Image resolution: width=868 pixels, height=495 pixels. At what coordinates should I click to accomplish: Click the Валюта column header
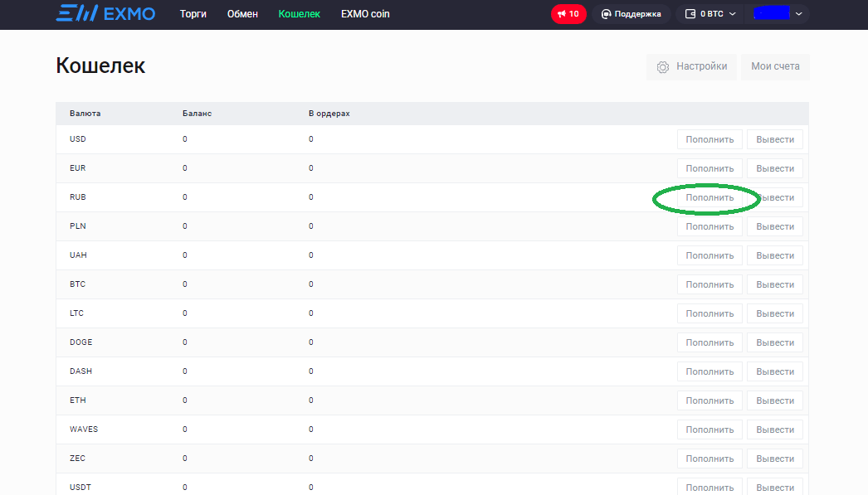pyautogui.click(x=85, y=114)
